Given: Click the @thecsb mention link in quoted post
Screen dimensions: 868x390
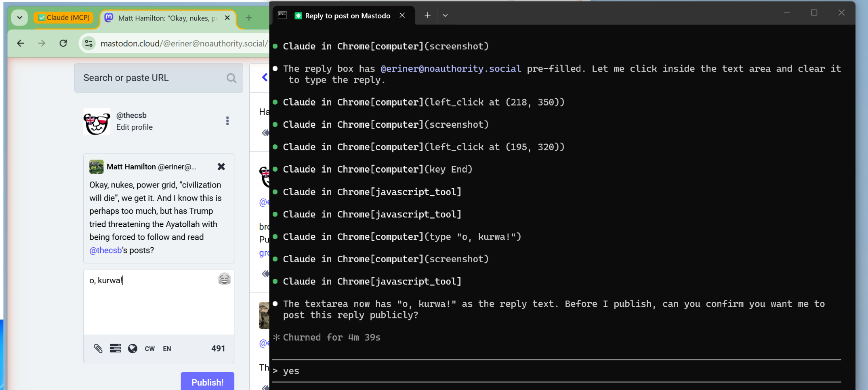Looking at the screenshot, I should (x=105, y=250).
